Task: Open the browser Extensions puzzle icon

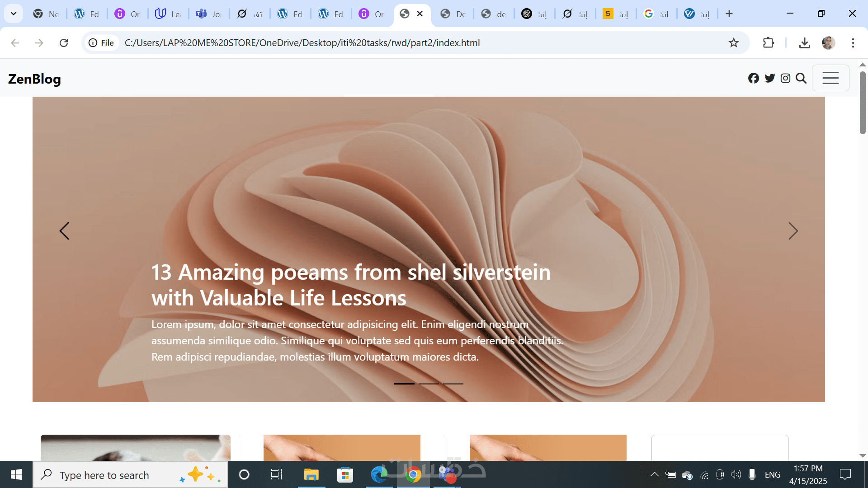Action: coord(768,43)
